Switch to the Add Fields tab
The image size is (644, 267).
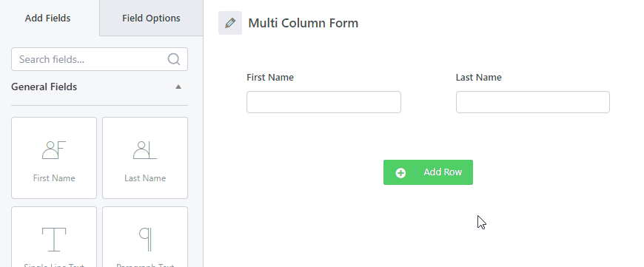[47, 18]
